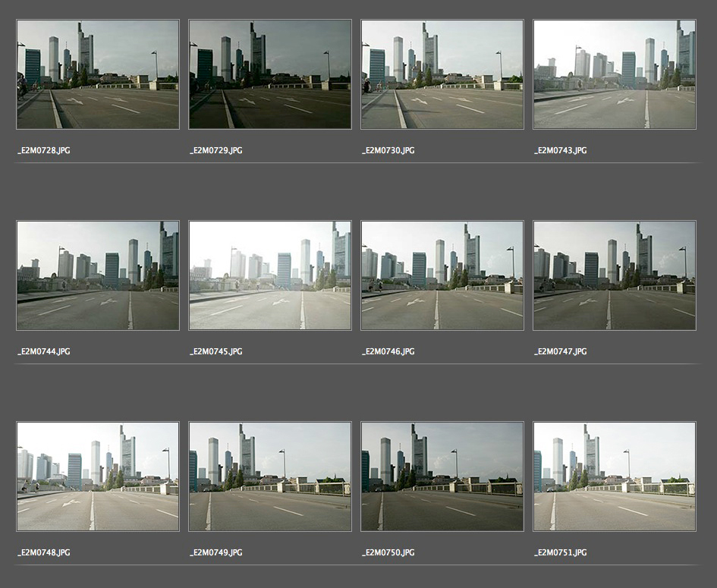Click the _E2M0746.JPG image thumbnail
Viewport: 717px width, 588px height.
[x=442, y=275]
